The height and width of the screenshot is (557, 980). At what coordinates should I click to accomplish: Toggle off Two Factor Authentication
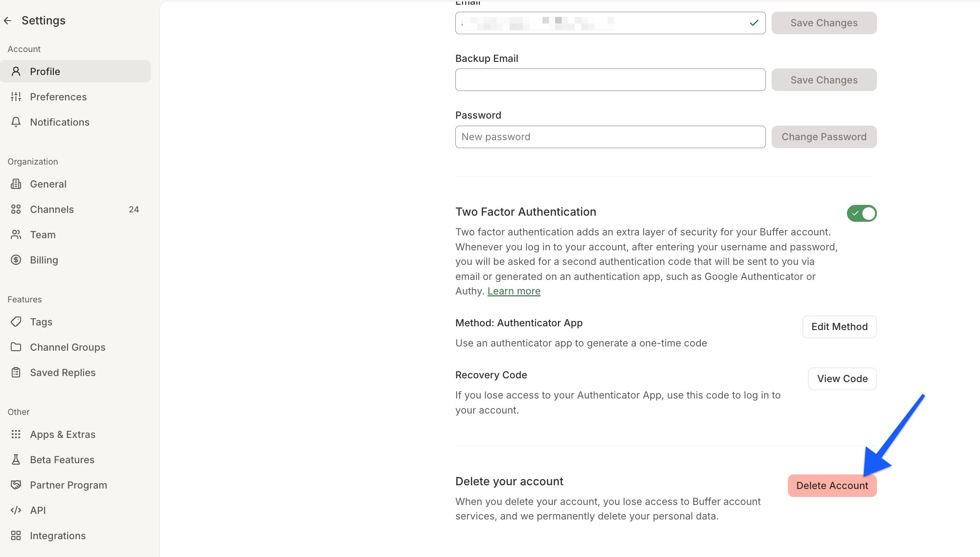tap(861, 213)
